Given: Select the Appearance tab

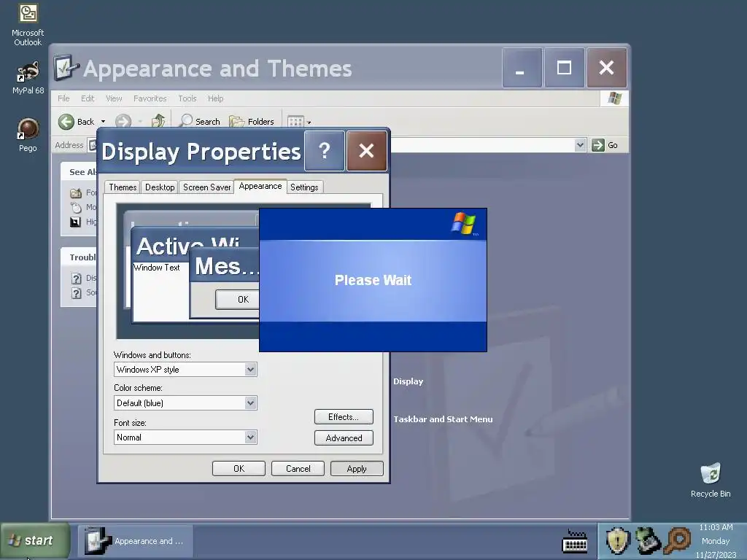Looking at the screenshot, I should [260, 186].
